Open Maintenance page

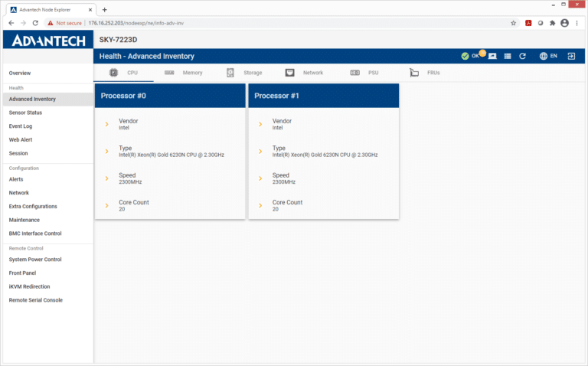tap(24, 220)
